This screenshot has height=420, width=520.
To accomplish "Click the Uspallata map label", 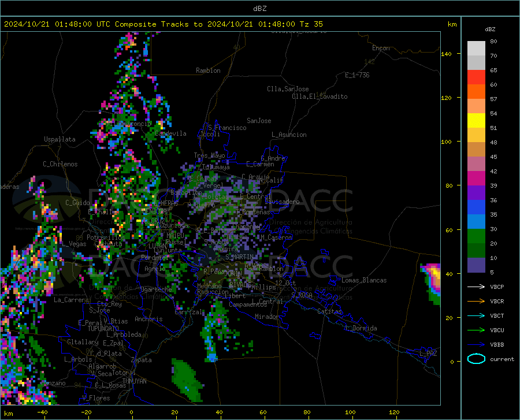I will [60, 139].
